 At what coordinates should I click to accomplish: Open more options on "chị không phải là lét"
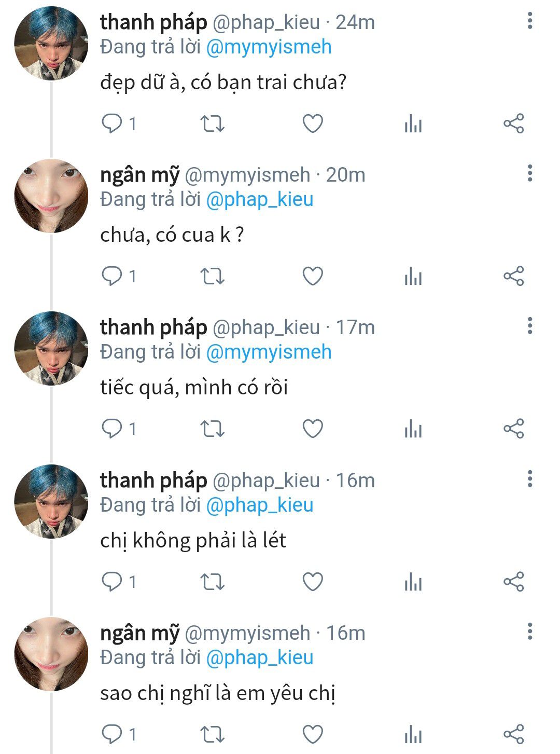530,478
